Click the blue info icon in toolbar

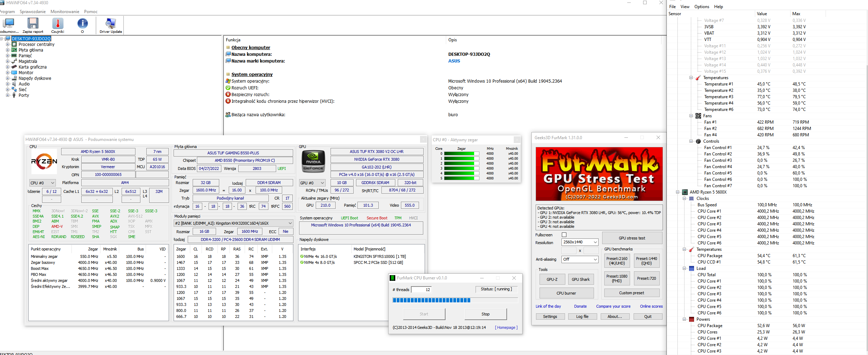(x=82, y=24)
